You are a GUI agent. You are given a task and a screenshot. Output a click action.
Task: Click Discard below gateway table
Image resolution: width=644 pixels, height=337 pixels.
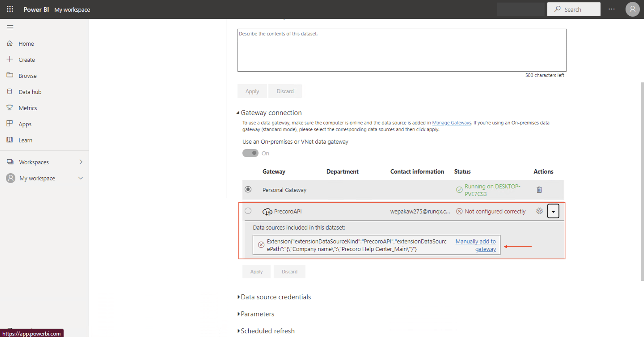point(290,271)
